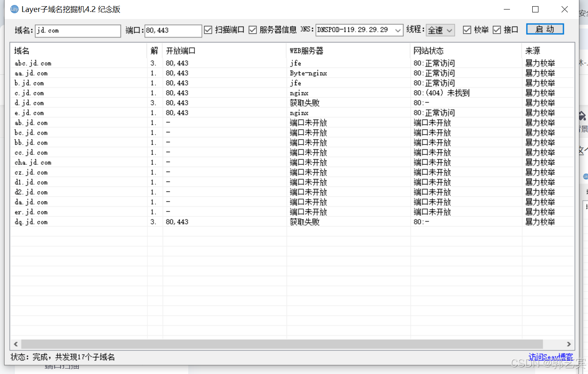588x374 pixels.
Task: Select the d1.jd.com row
Action: 292,182
